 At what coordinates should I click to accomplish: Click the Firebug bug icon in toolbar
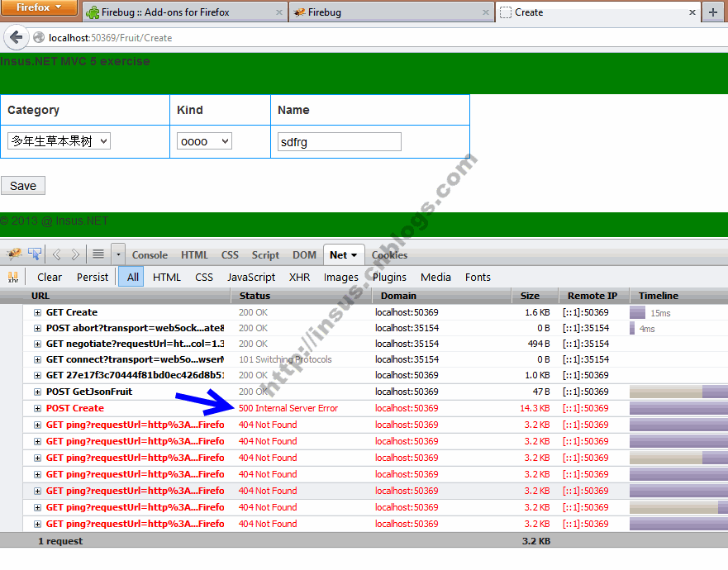click(14, 254)
